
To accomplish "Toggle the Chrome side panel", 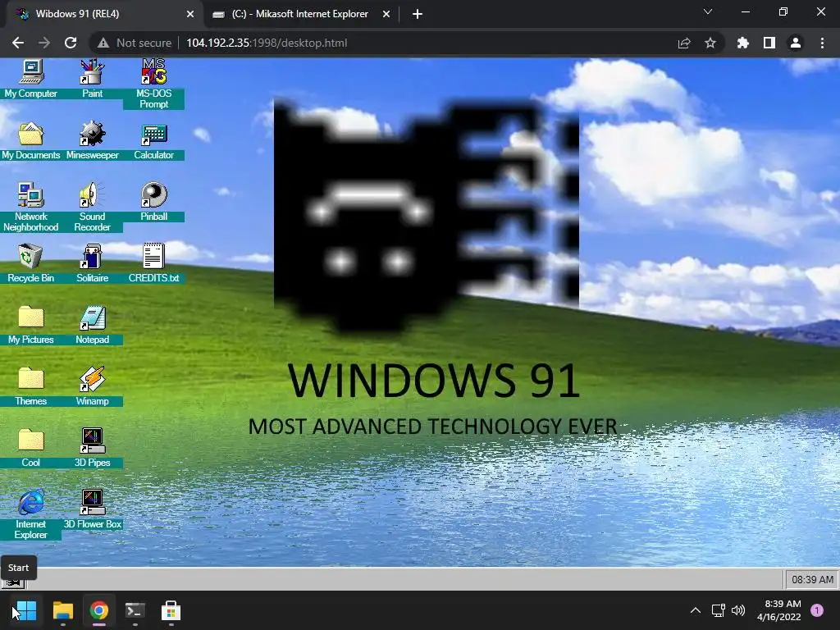I will click(x=769, y=43).
